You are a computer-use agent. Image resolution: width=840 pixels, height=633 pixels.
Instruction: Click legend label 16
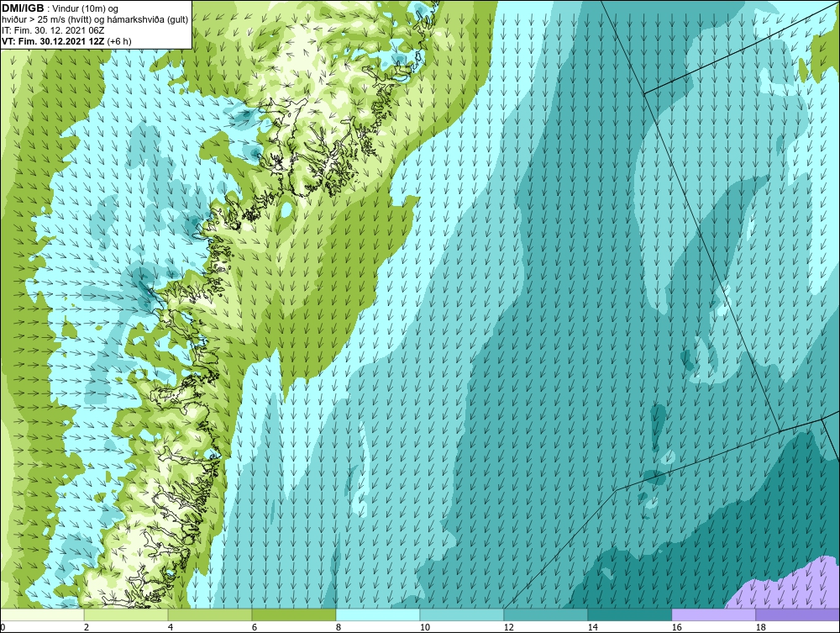click(x=677, y=627)
